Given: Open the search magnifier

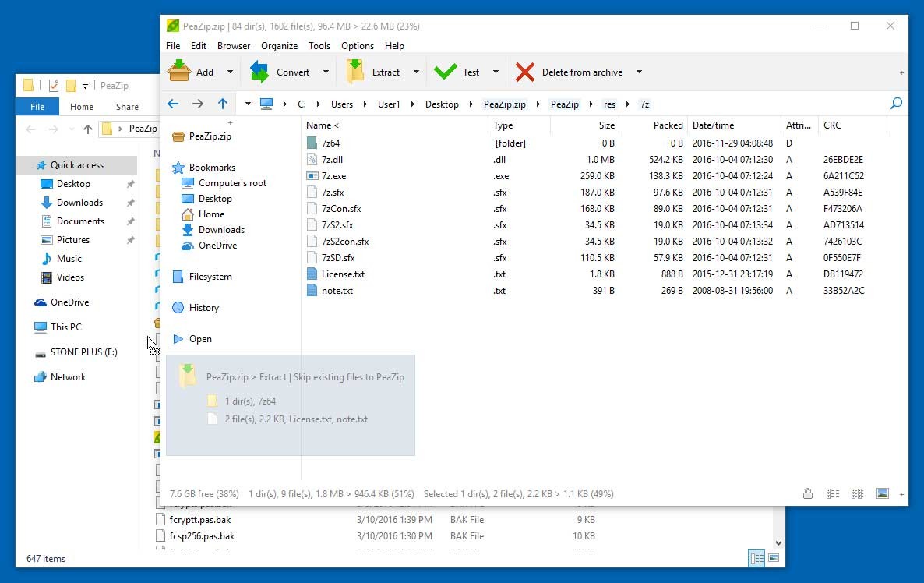Looking at the screenshot, I should [896, 103].
